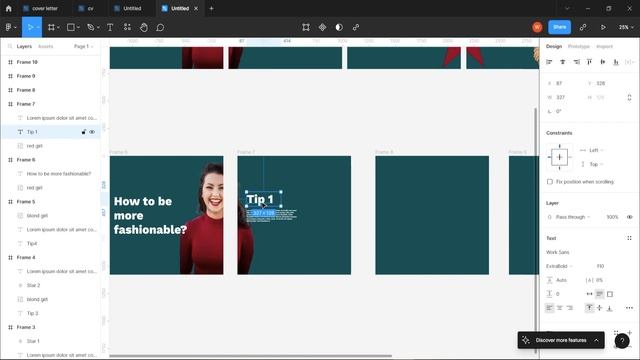Open the Resources tool
The image size is (640, 360).
click(127, 27)
